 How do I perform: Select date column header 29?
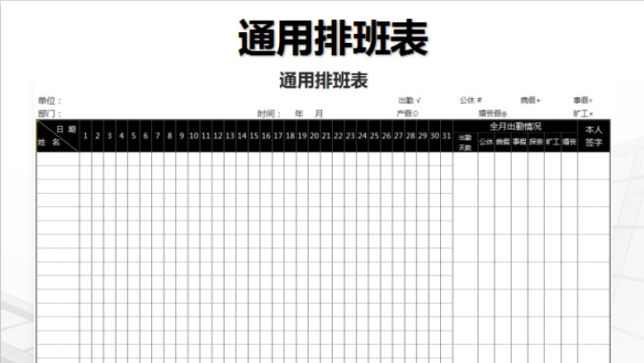pyautogui.click(x=422, y=136)
